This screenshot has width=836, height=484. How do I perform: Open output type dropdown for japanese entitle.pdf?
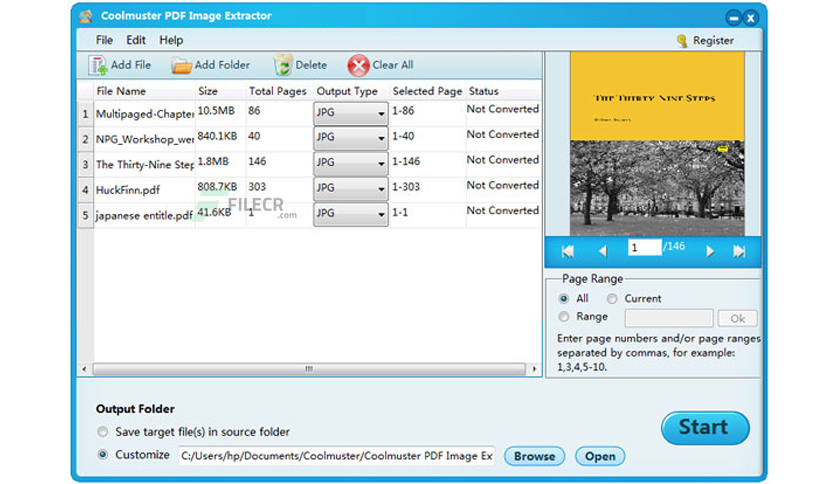(350, 214)
